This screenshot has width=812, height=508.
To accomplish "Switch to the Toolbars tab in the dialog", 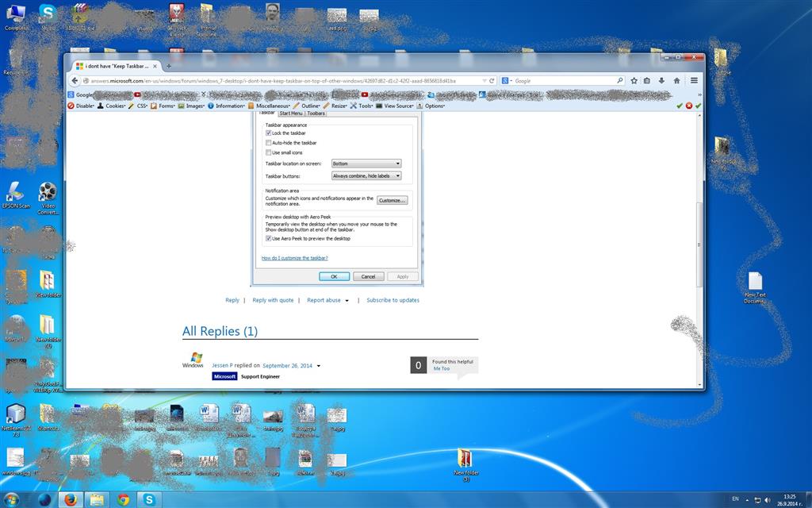I will [316, 113].
